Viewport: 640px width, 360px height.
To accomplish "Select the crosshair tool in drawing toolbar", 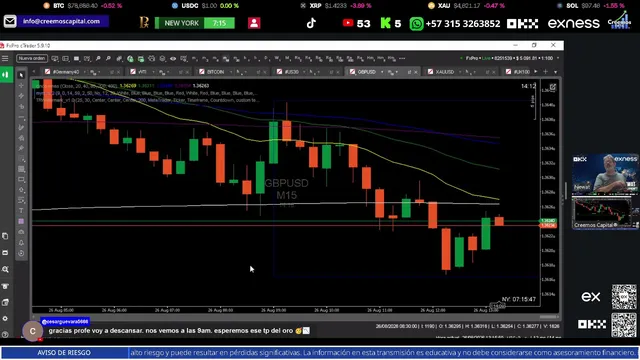I will pyautogui.click(x=22, y=85).
